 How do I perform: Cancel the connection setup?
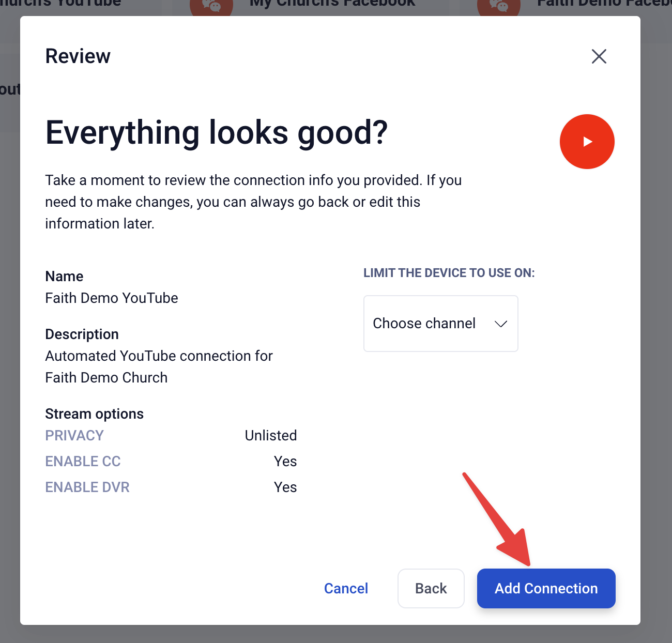pos(346,588)
